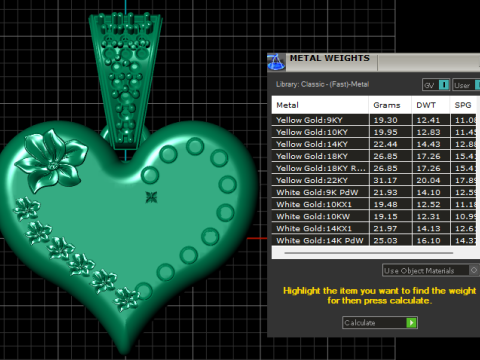Click the 22.44 grams value
This screenshot has width=480, height=360.
pyautogui.click(x=385, y=144)
